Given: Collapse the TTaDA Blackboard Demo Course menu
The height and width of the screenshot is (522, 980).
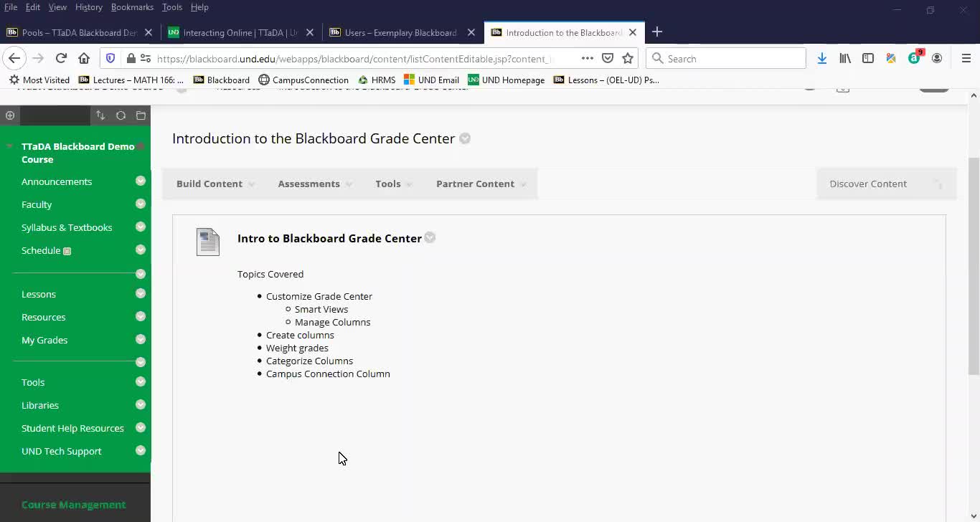Looking at the screenshot, I should pyautogui.click(x=10, y=146).
